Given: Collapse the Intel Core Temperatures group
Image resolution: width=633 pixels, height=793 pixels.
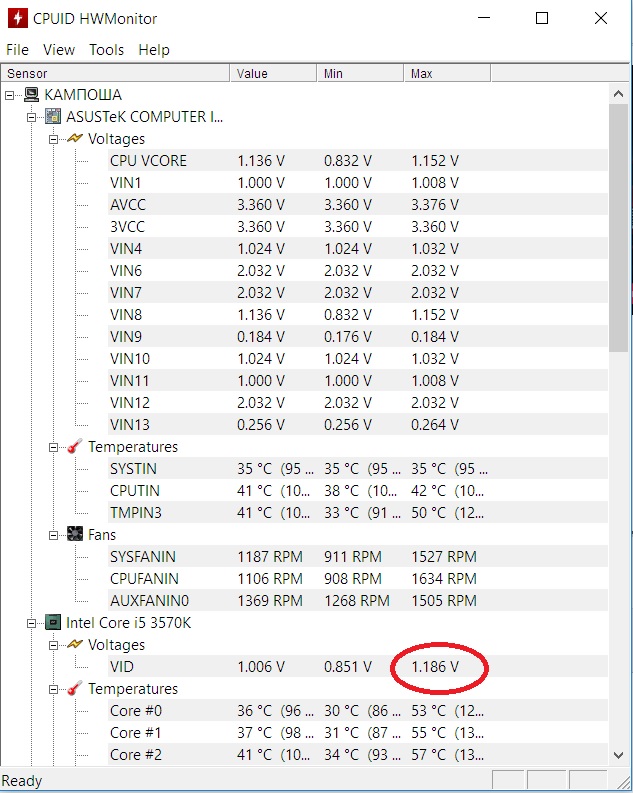Looking at the screenshot, I should coord(53,689).
